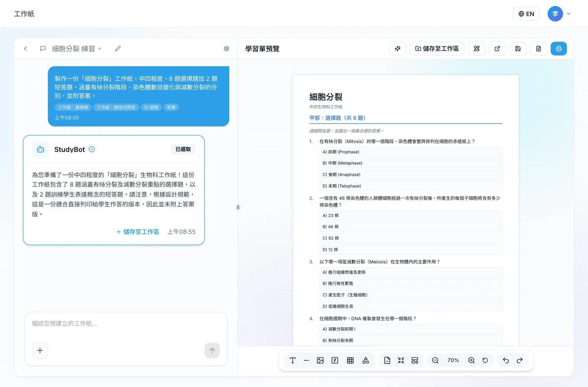The width and height of the screenshot is (588, 387).
Task: Click the page-with-minus icon in bottom toolbar
Action: click(387, 360)
